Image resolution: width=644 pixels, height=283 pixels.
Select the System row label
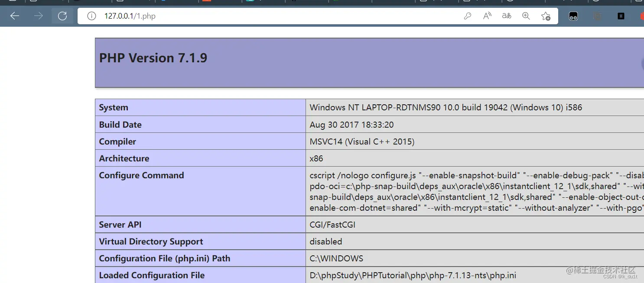tap(114, 107)
